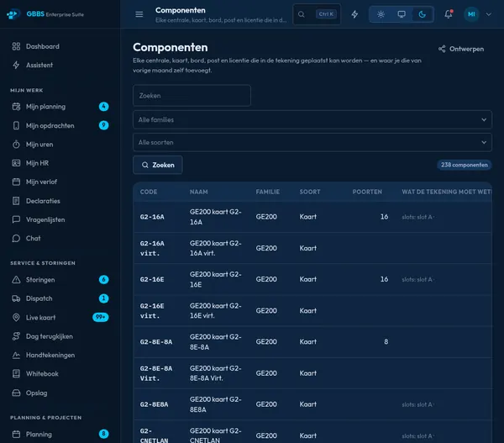The width and height of the screenshot is (504, 443).
Task: Click the Chat bubble icon
Action: [x=16, y=239]
